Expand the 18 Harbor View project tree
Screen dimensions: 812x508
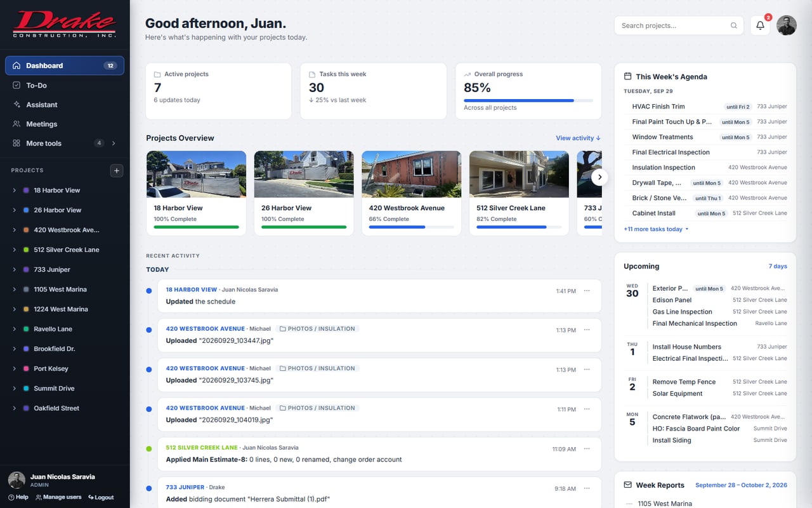[x=14, y=190]
